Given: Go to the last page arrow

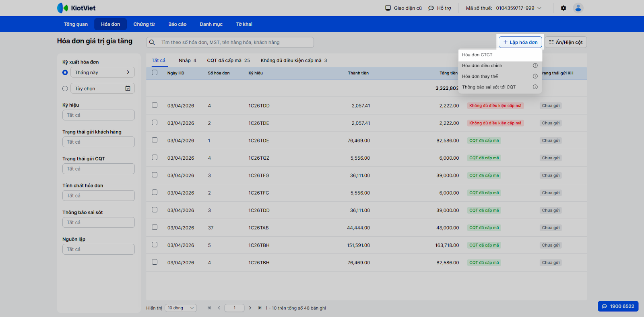Looking at the screenshot, I should [x=260, y=308].
